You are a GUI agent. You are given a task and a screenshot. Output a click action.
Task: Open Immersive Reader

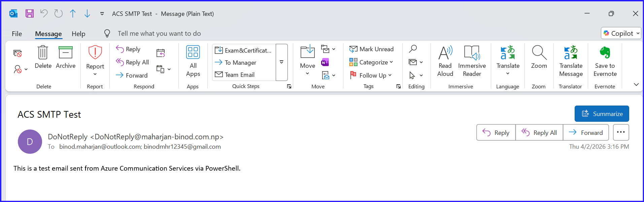coord(472,61)
